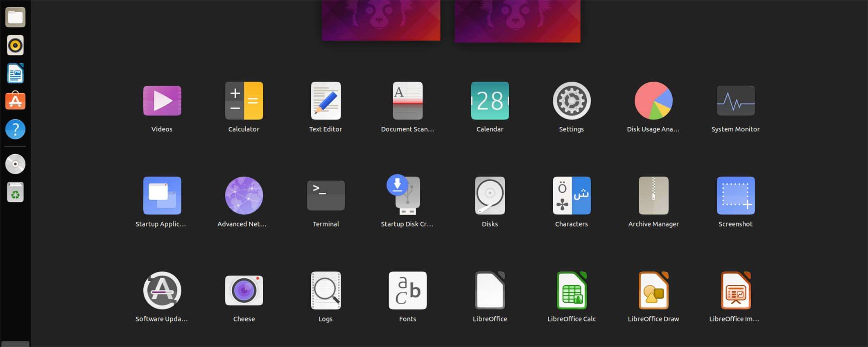This screenshot has height=347, width=868.
Task: Open the Calendar app
Action: [490, 101]
